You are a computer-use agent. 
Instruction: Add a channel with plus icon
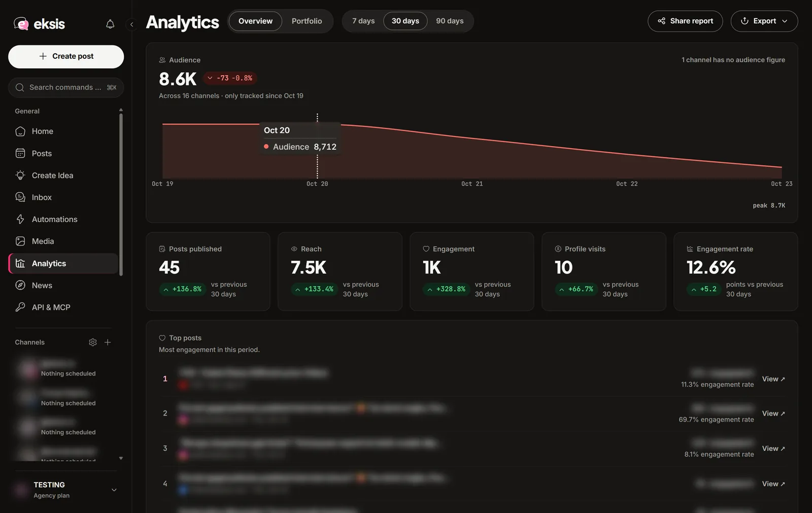pos(108,343)
